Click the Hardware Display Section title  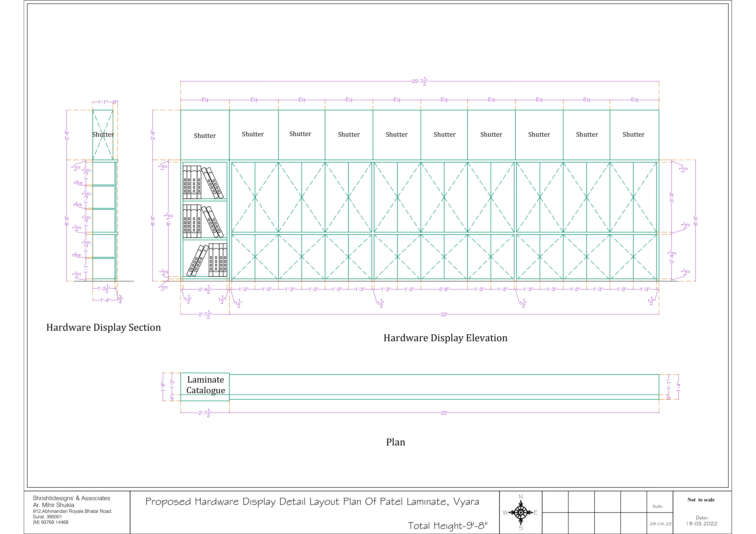(x=103, y=327)
